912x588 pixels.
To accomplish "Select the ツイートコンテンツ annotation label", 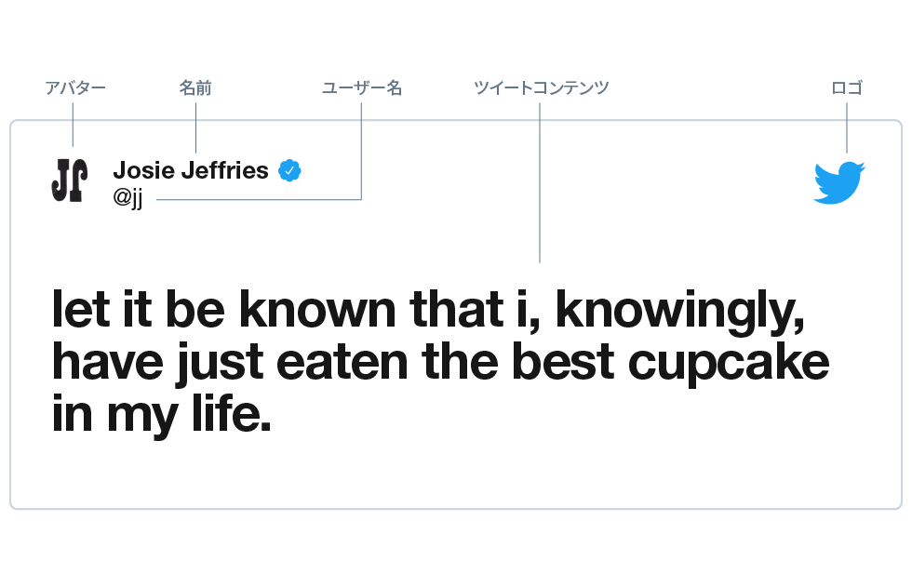I will 541,88.
